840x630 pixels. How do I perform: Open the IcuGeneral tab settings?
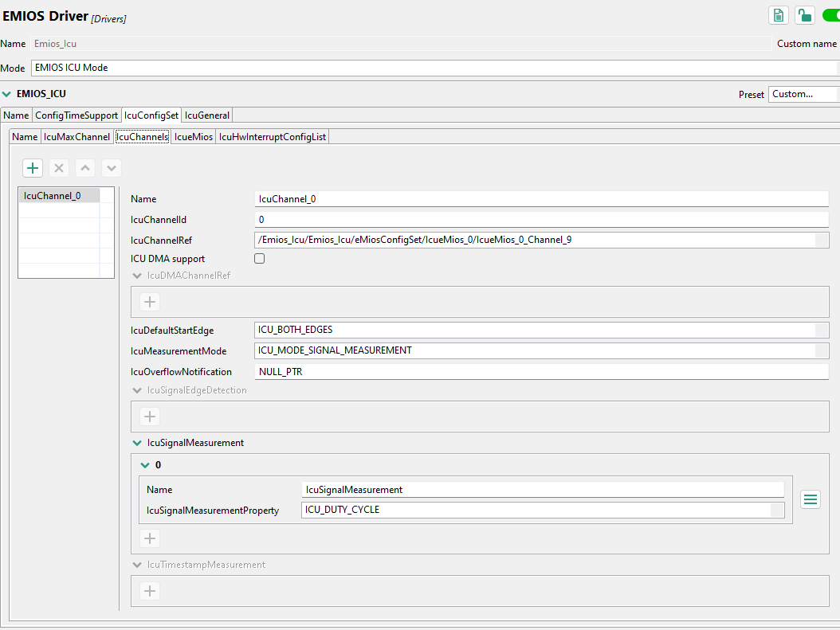[x=206, y=115]
